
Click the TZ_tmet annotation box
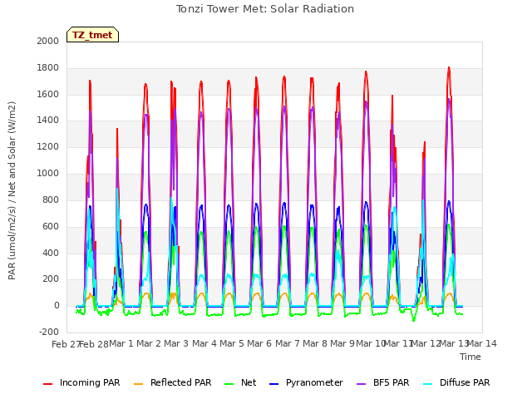point(92,35)
